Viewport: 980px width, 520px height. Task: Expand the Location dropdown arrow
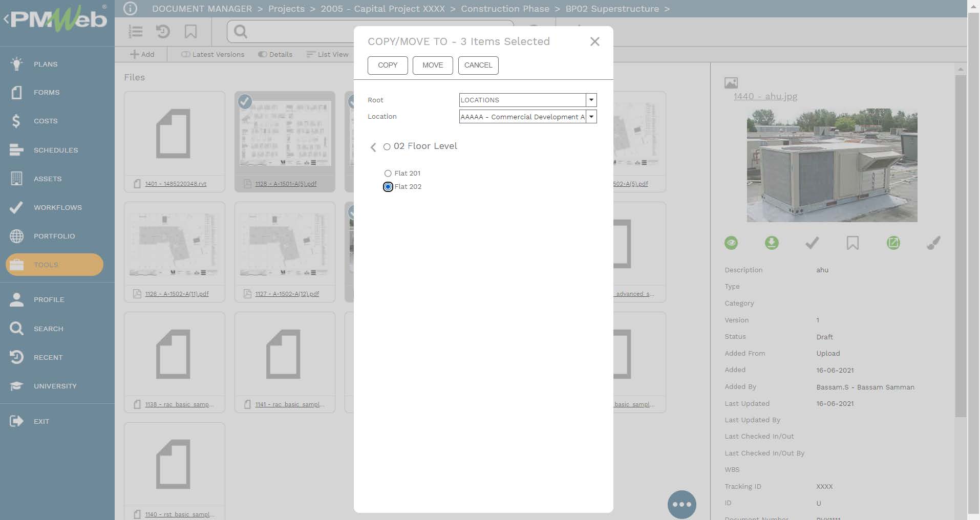coord(591,117)
